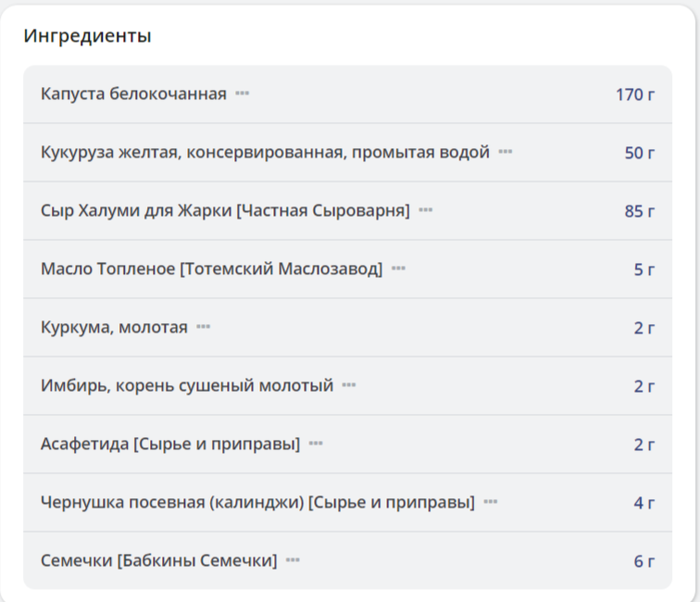Select ingredient Масло Топленое [Тотемский Маслозавод]
The height and width of the screenshot is (602, 700).
[x=212, y=269]
